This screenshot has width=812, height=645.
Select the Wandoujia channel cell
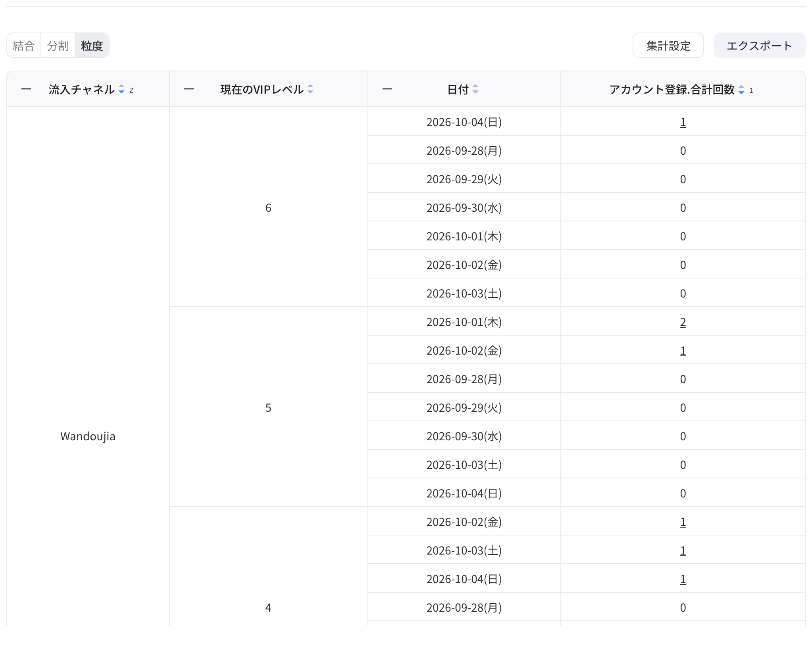pyautogui.click(x=88, y=436)
